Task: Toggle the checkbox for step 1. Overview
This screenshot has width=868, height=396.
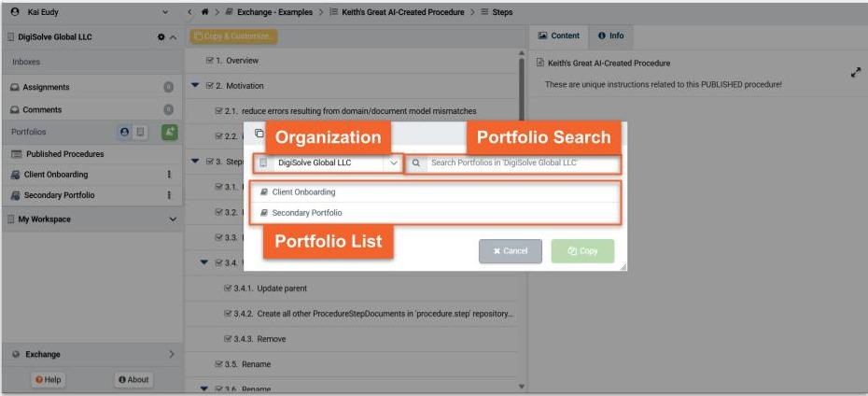Action: 211,61
